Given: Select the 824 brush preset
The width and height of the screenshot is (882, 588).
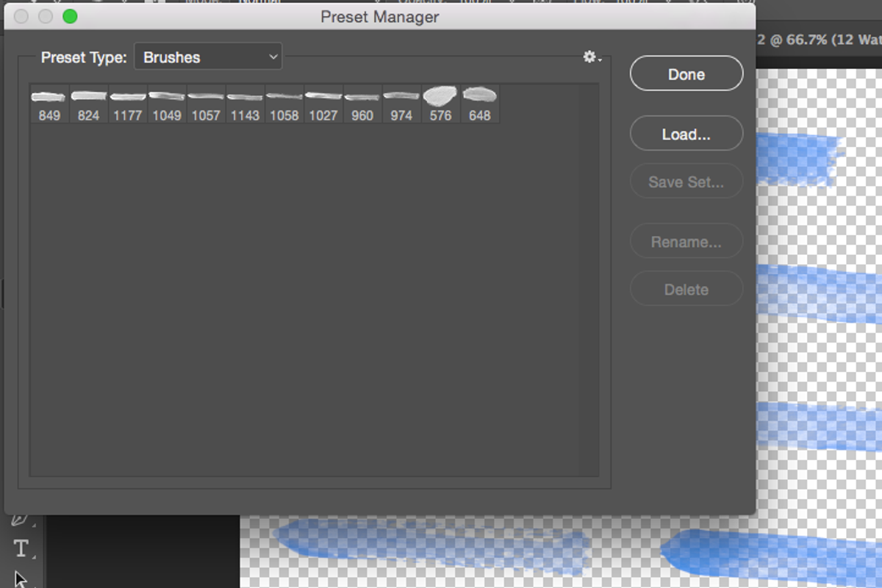Looking at the screenshot, I should pos(88,104).
